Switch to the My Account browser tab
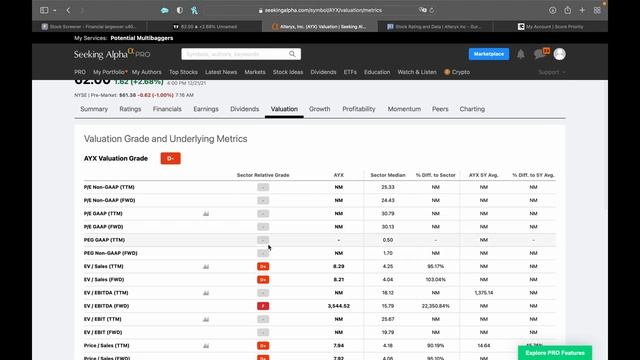Viewport: 640px width, 360px height. coord(550,27)
